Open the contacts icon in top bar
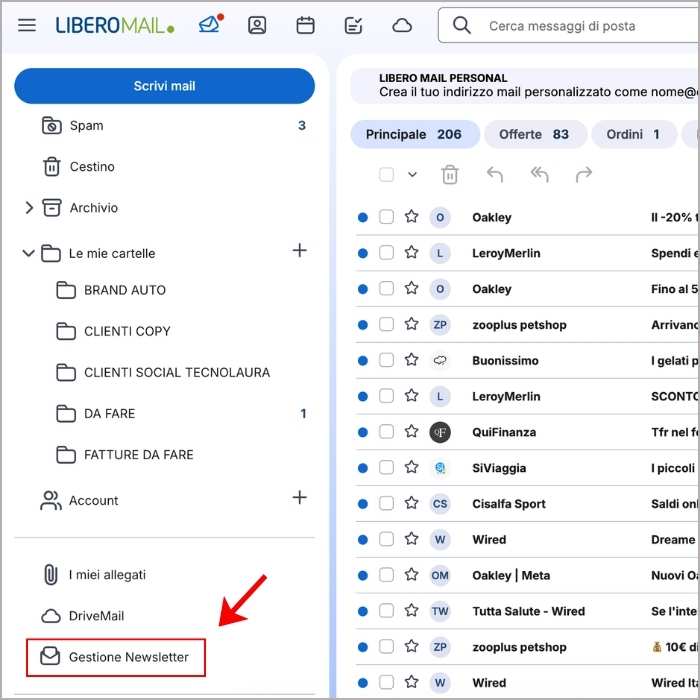The width and height of the screenshot is (700, 700). pos(257,25)
